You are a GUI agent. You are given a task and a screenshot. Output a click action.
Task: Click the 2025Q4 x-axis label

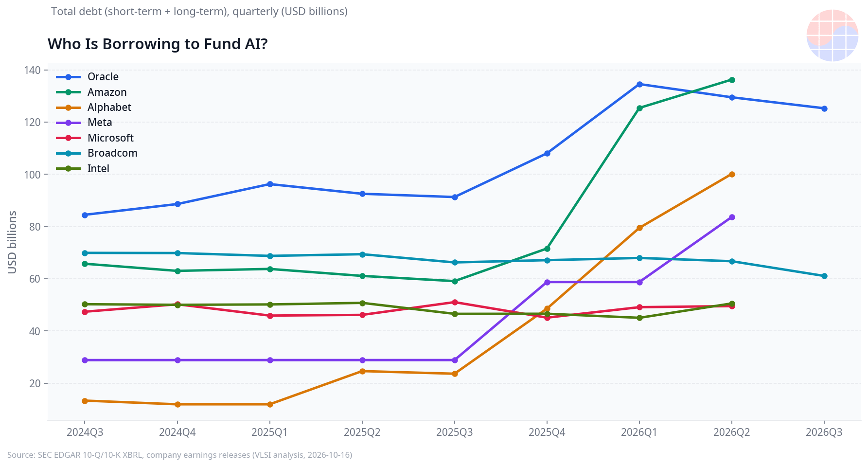547,432
